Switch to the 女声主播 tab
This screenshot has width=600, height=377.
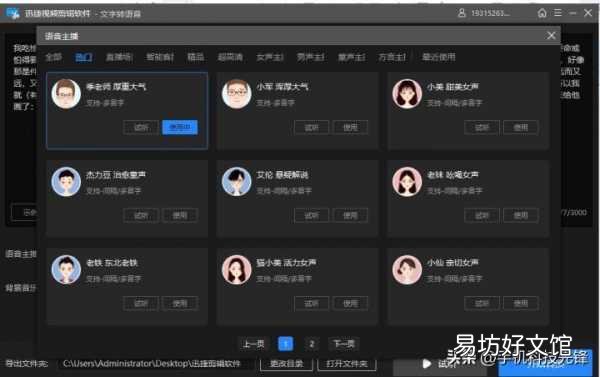coord(270,57)
